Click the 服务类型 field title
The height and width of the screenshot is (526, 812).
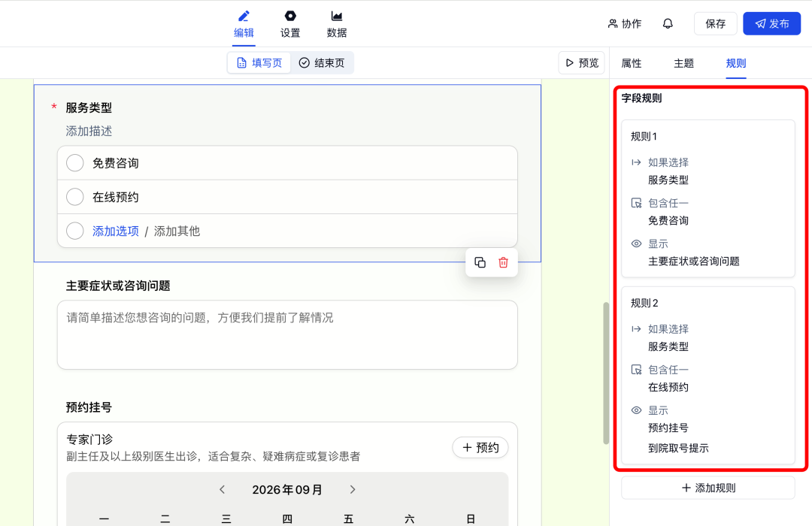pos(89,107)
